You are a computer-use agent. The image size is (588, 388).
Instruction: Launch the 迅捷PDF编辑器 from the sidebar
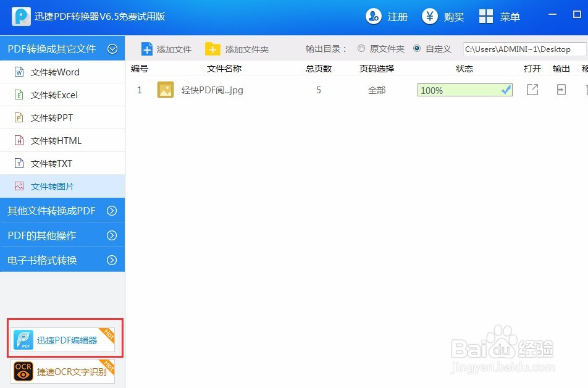[x=64, y=339]
